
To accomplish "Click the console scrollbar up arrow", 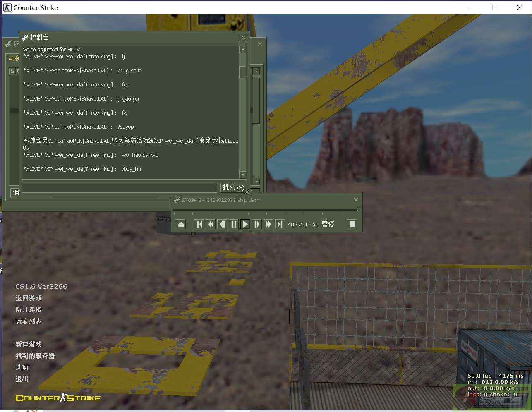I will (x=243, y=50).
